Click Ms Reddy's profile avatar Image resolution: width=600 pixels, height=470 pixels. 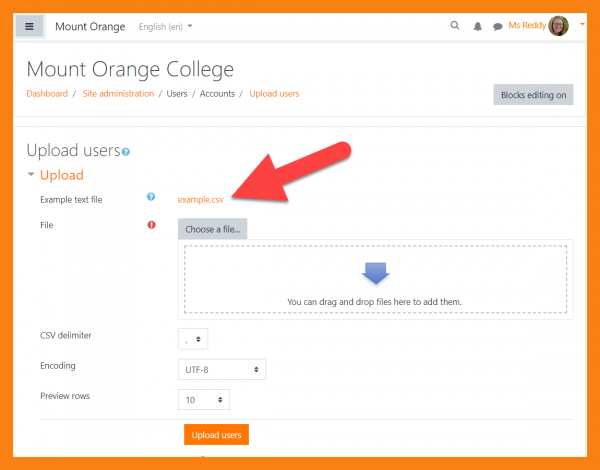559,26
